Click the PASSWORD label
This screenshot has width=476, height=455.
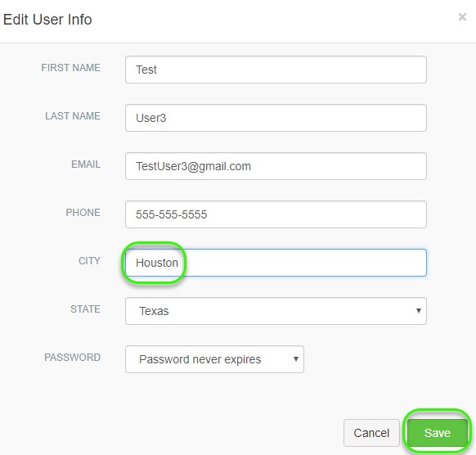pyautogui.click(x=72, y=358)
